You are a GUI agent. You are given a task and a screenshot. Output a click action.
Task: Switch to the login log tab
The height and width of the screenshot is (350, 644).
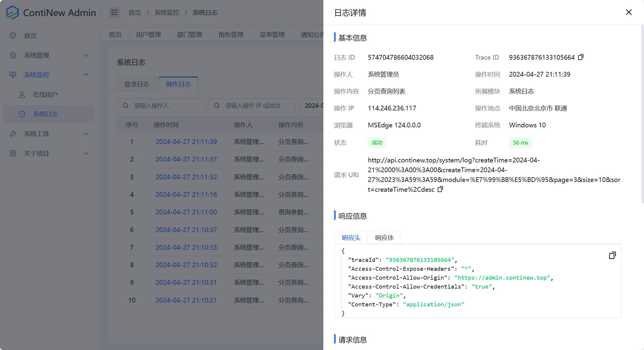pos(137,84)
